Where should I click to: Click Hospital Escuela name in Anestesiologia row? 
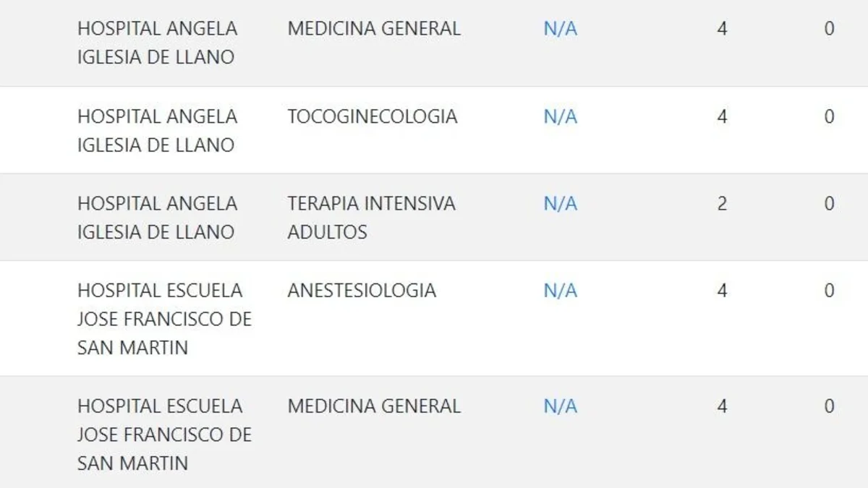tap(164, 319)
